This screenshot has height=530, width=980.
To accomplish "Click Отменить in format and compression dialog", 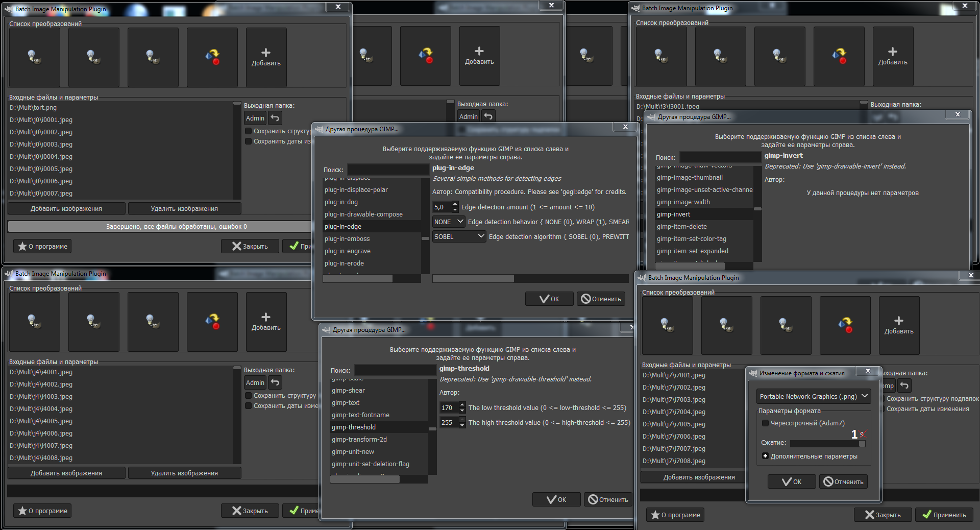I will pyautogui.click(x=843, y=481).
